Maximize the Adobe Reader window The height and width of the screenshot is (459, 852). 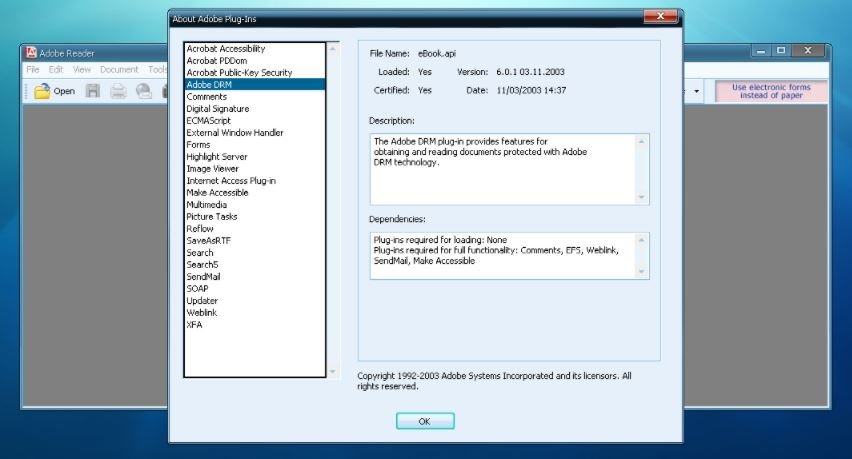click(781, 51)
